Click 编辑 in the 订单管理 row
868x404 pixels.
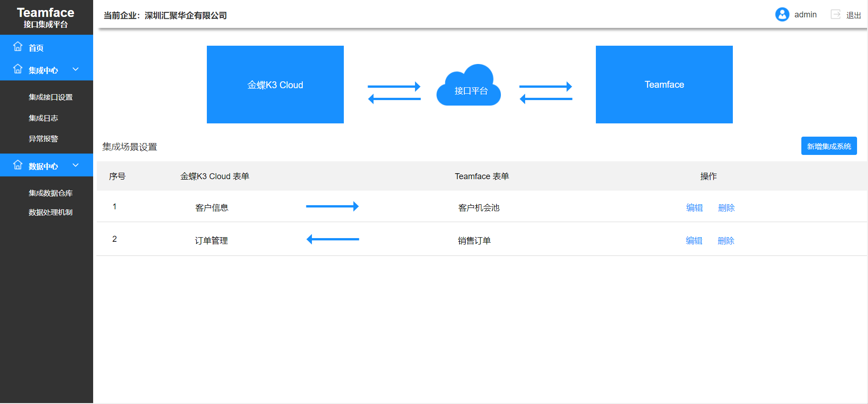pos(694,241)
